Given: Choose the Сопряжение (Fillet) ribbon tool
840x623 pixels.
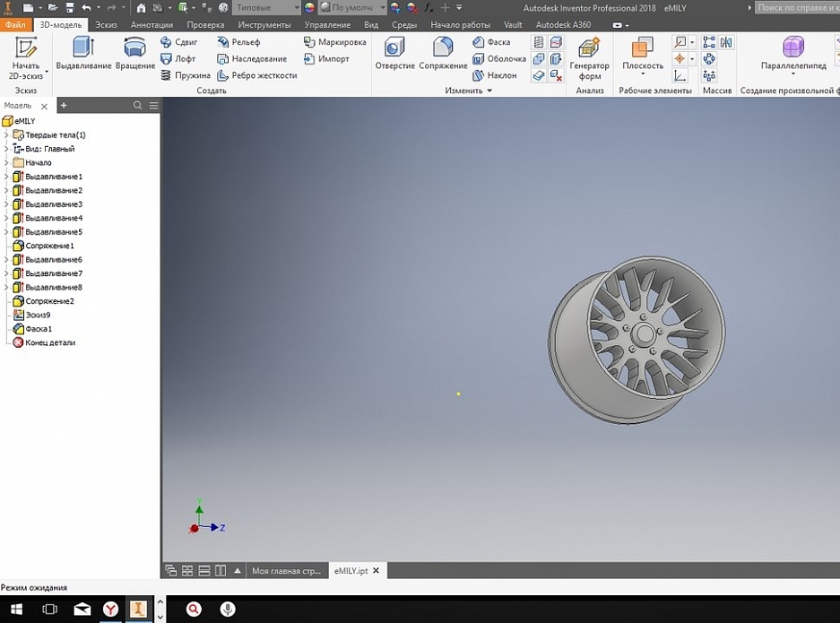Looking at the screenshot, I should coord(443,54).
